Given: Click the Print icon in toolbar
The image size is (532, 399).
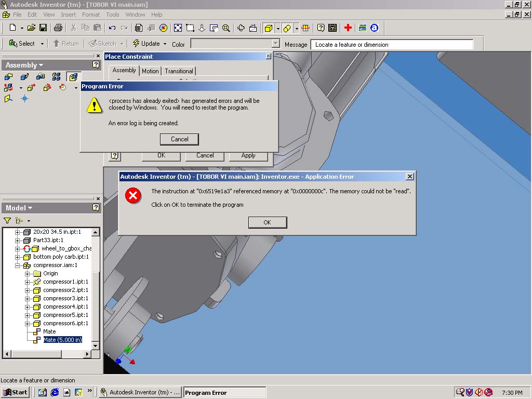Looking at the screenshot, I should (58, 28).
